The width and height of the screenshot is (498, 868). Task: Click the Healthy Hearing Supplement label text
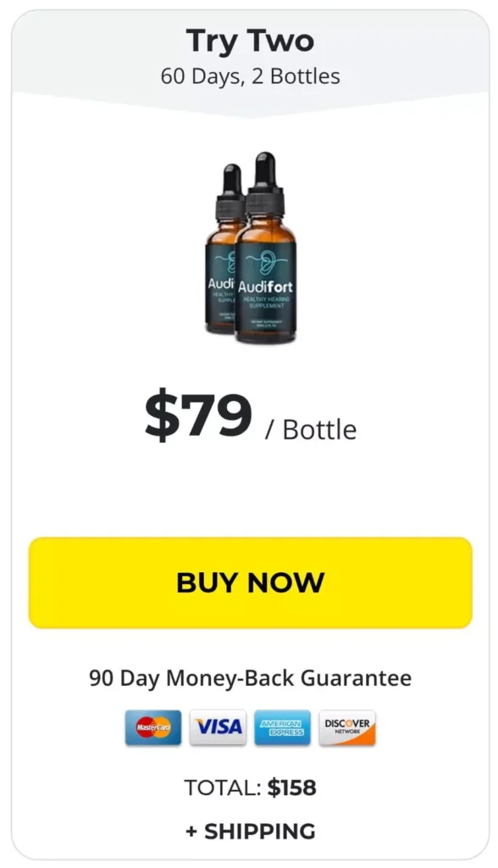click(x=266, y=303)
